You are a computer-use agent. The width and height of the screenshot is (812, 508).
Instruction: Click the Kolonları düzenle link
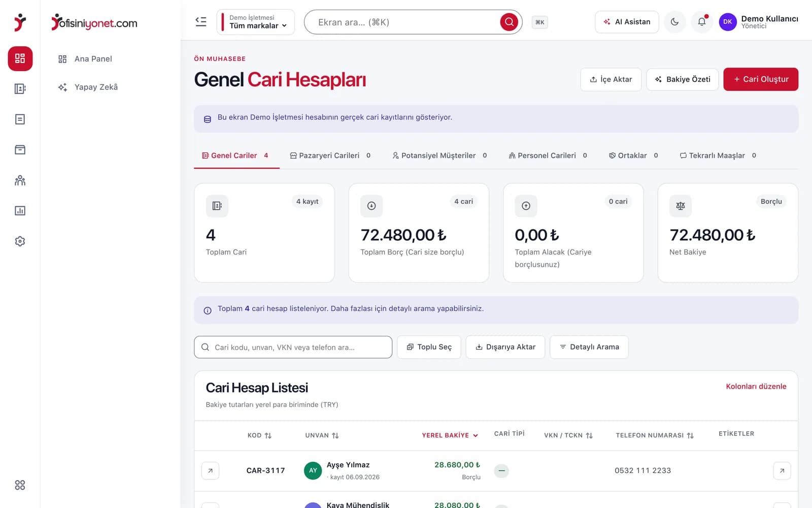[756, 387]
